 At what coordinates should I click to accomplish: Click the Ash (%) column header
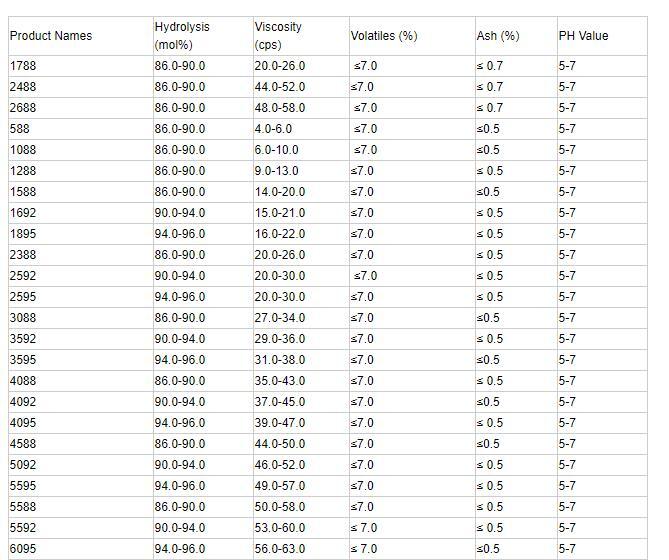click(x=498, y=36)
